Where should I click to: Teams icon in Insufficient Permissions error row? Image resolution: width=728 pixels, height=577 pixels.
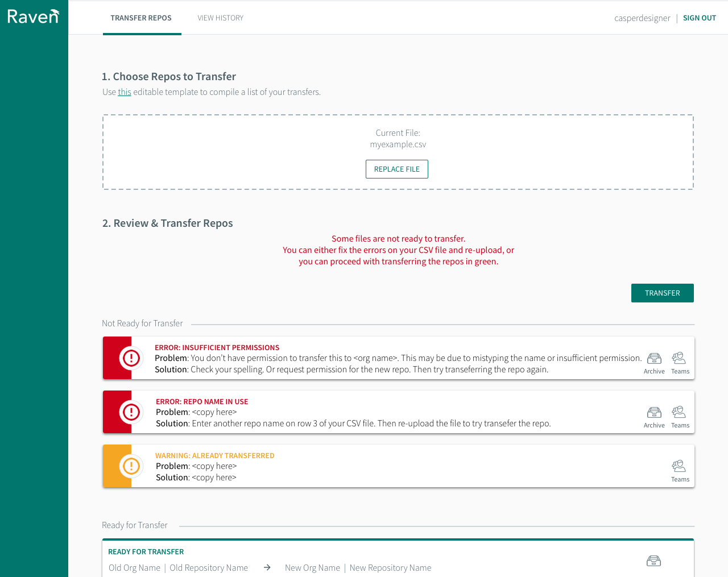point(679,358)
